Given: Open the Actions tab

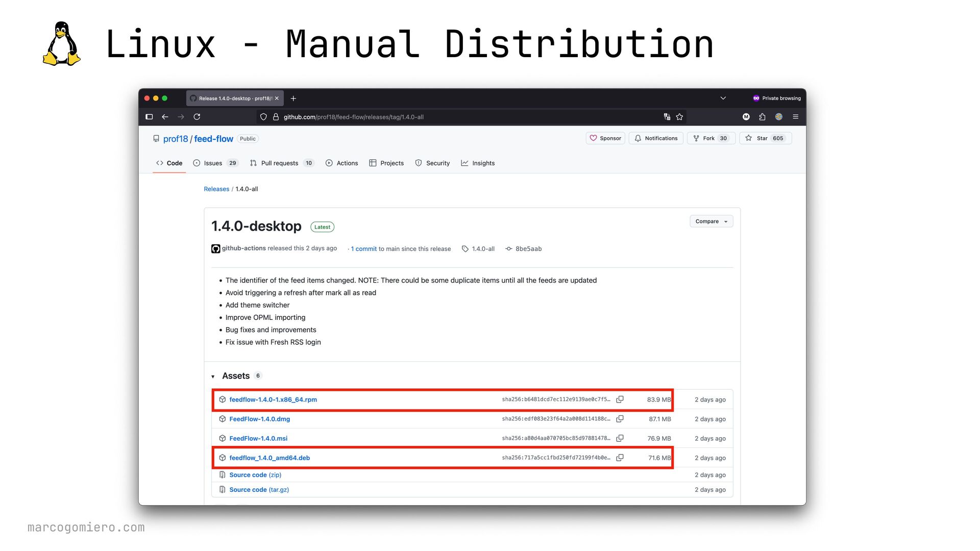Looking at the screenshot, I should click(341, 163).
